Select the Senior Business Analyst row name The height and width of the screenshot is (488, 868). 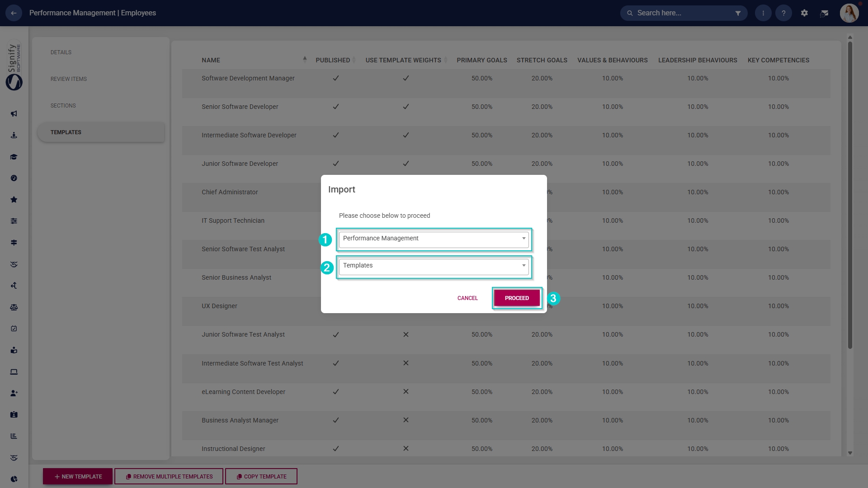pos(236,277)
